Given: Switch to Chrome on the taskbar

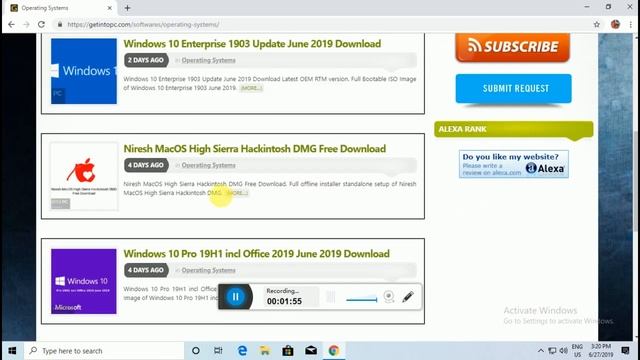Looking at the screenshot, I should 334,351.
